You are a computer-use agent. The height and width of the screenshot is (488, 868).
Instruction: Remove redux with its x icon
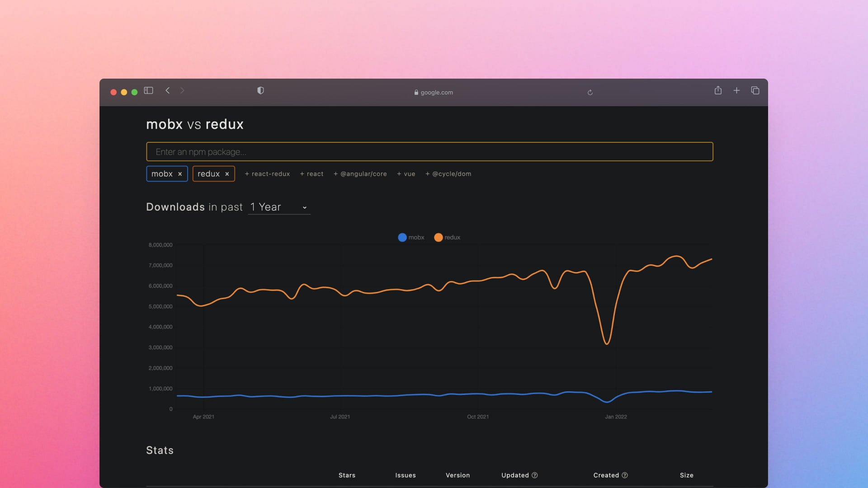tap(227, 174)
